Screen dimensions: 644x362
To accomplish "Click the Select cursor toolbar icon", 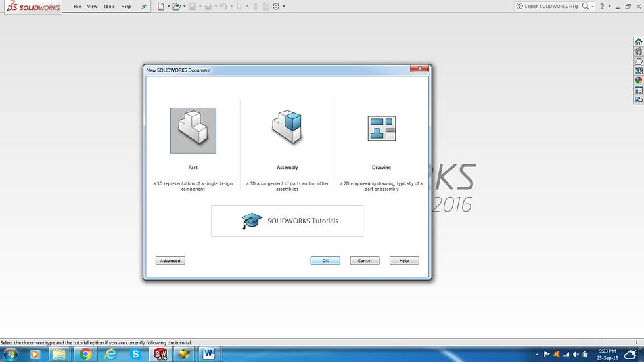I will pyautogui.click(x=239, y=6).
